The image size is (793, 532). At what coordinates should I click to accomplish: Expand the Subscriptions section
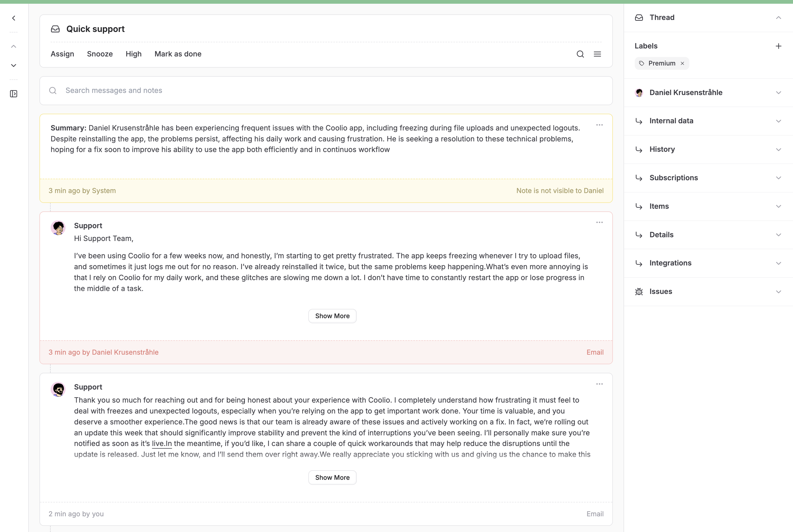click(x=778, y=178)
